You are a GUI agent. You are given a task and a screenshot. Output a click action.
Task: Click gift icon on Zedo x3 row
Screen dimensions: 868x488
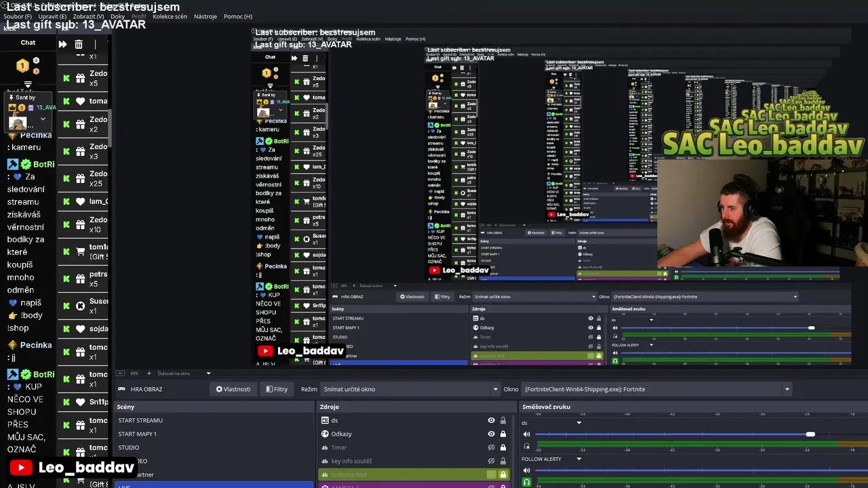coord(80,151)
